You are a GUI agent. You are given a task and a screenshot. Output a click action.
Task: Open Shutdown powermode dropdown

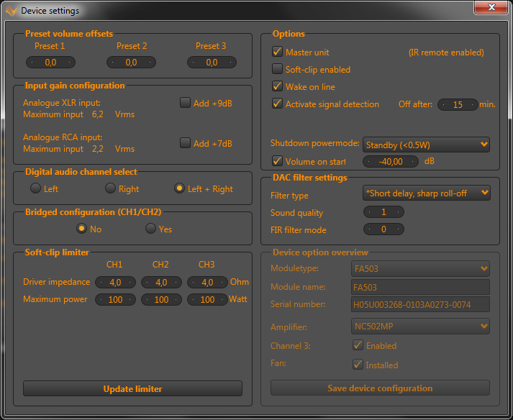[426, 145]
